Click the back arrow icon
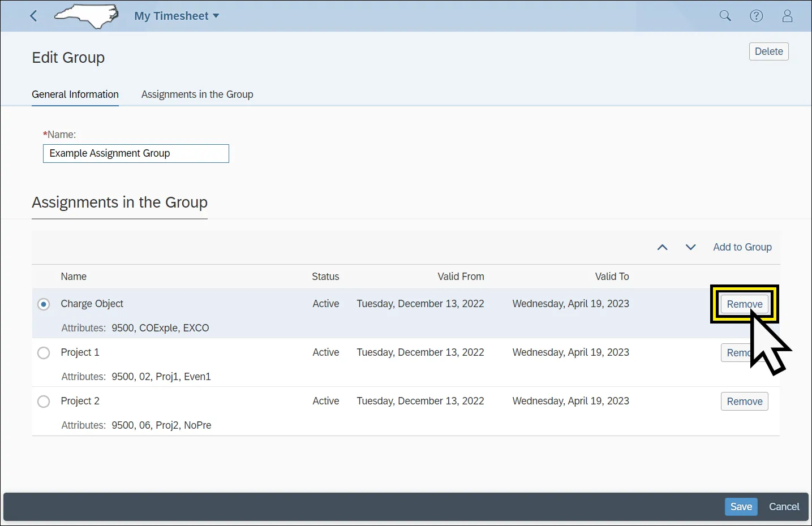This screenshot has width=812, height=526. tap(33, 16)
